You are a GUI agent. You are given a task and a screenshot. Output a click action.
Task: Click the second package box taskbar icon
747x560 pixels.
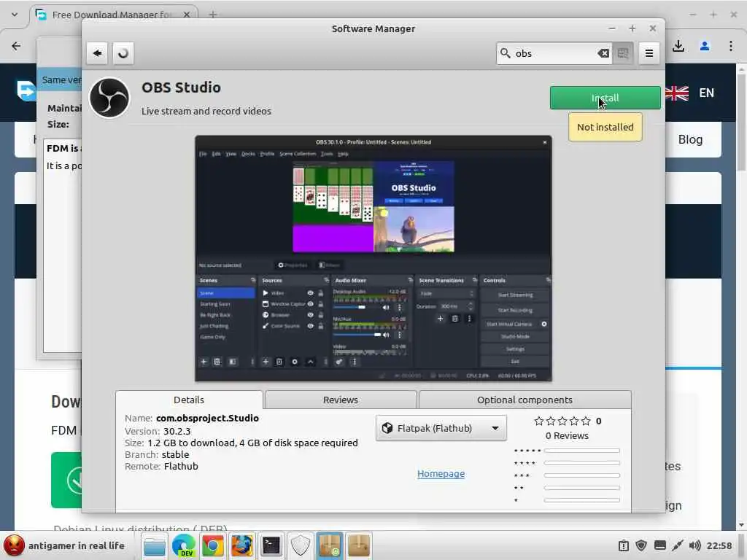pos(359,545)
